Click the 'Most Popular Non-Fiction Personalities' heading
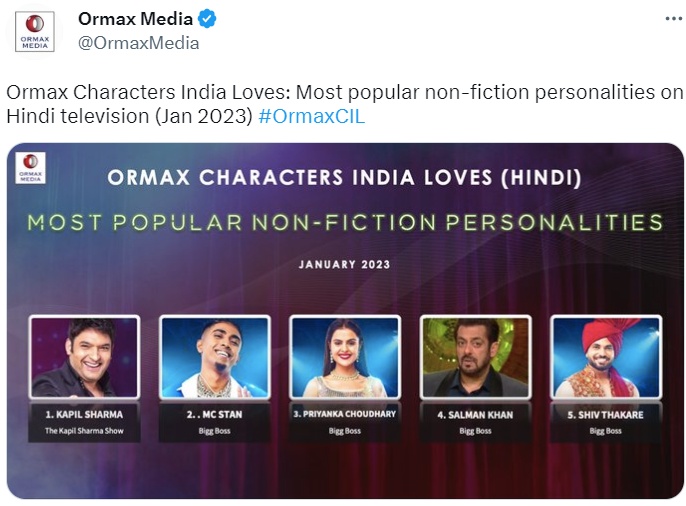The image size is (686, 506). tap(345, 222)
